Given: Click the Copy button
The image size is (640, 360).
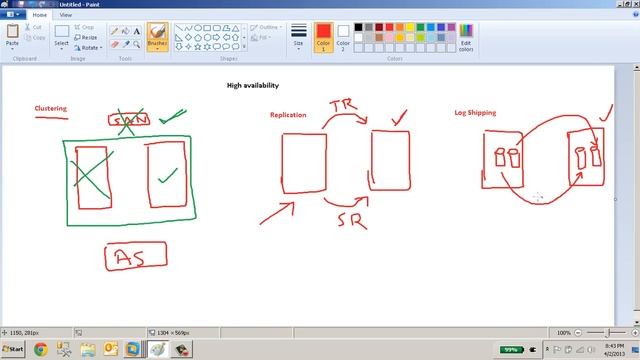Looking at the screenshot, I should click(35, 38).
